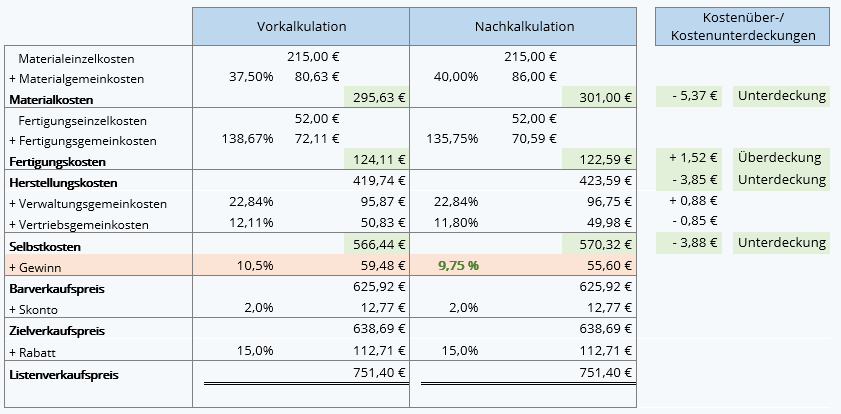841x414 pixels.
Task: Click the Nachkalkulation column header
Action: coord(524,27)
